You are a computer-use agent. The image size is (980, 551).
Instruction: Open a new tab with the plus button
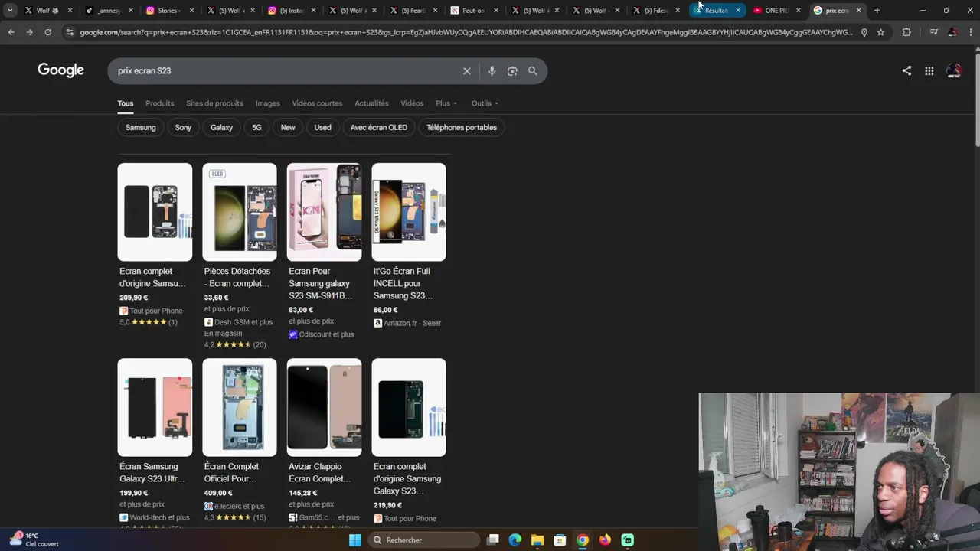point(877,10)
